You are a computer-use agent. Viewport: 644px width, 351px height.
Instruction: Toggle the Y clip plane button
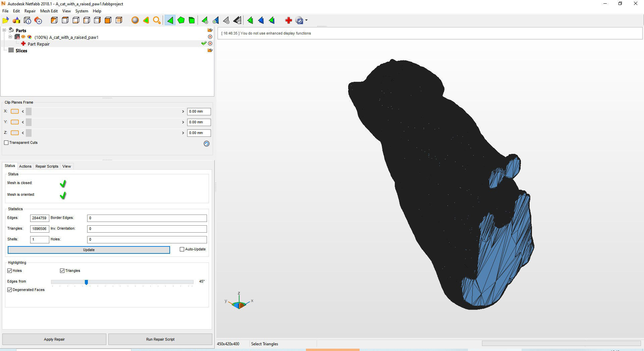point(15,122)
